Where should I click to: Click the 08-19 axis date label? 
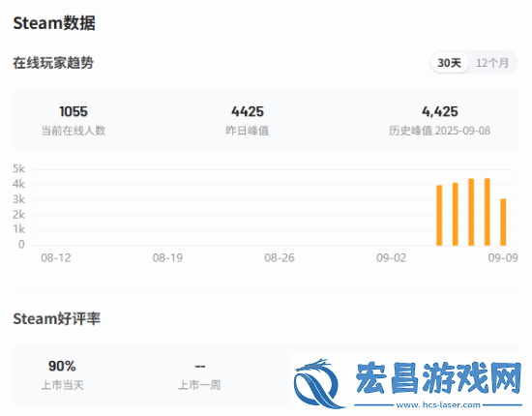point(167,258)
